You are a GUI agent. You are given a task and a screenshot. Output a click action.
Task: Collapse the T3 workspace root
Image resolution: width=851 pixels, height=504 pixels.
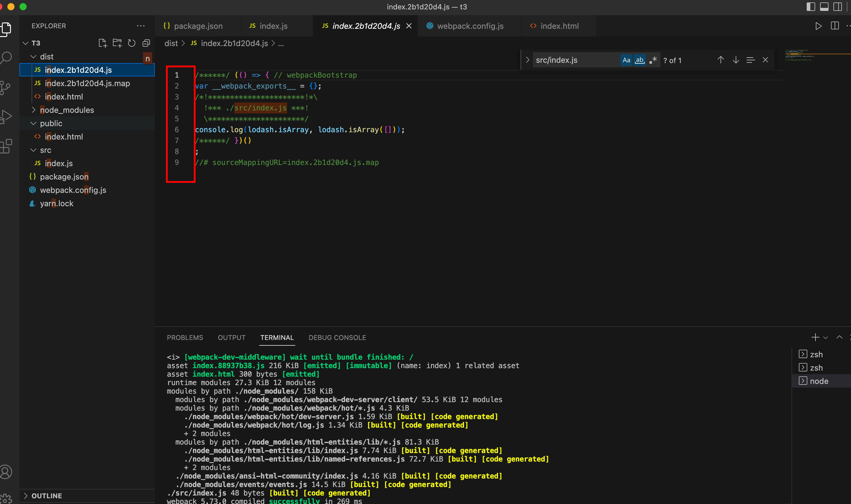[25, 43]
